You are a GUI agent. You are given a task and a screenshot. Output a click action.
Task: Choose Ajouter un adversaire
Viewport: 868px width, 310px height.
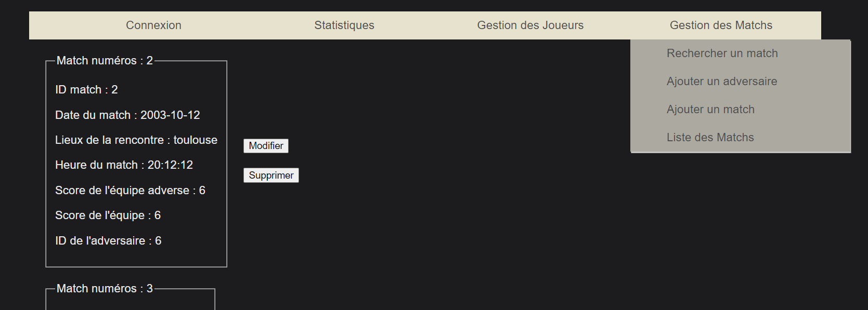coord(722,81)
